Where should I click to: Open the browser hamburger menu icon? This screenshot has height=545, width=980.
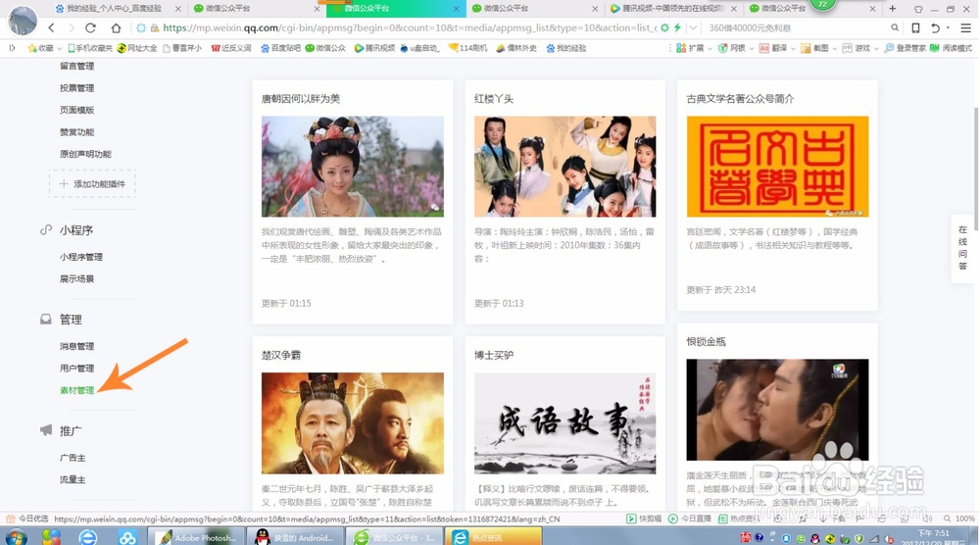pos(965,27)
